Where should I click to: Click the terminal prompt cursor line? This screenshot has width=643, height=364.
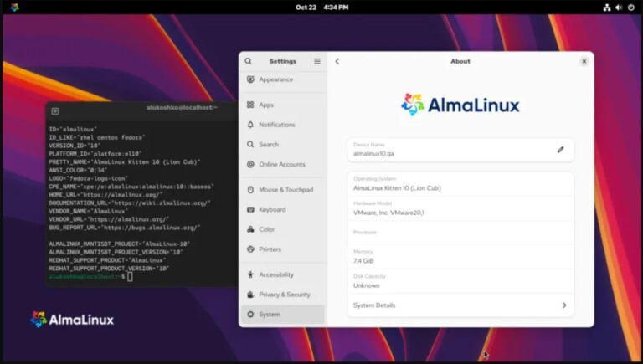click(90, 277)
